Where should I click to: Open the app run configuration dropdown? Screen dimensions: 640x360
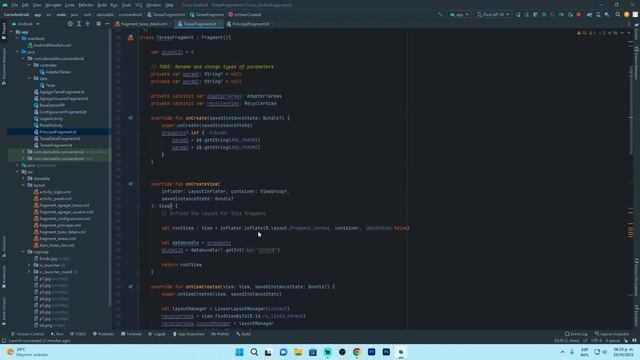(459, 14)
